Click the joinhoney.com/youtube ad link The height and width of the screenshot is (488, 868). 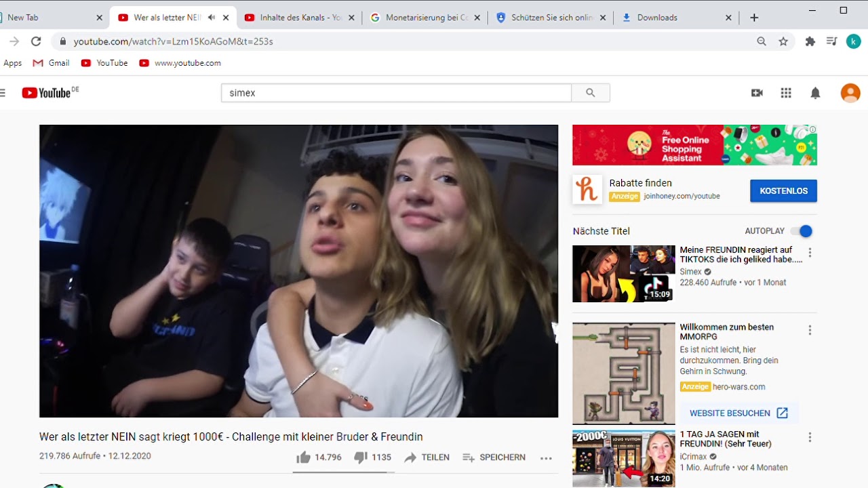pyautogui.click(x=682, y=197)
